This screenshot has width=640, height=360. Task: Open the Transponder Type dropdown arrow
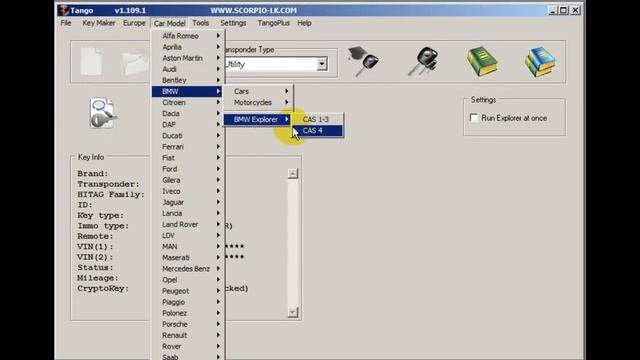(322, 64)
